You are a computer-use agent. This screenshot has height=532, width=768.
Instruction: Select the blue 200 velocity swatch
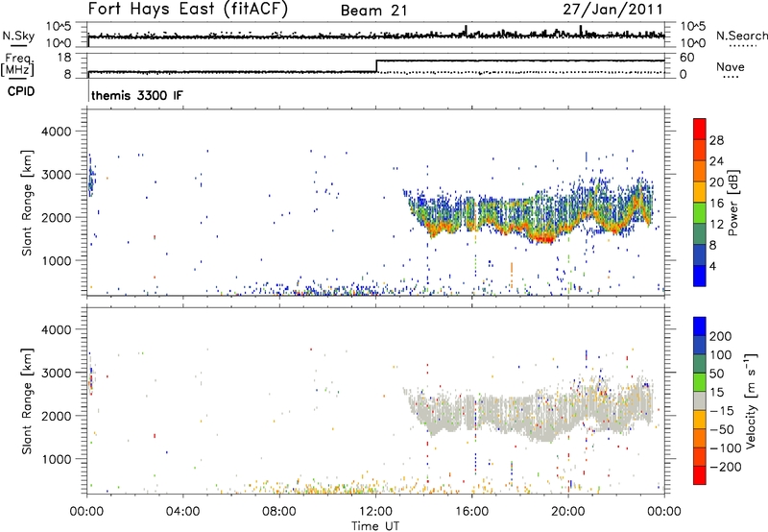(x=700, y=326)
